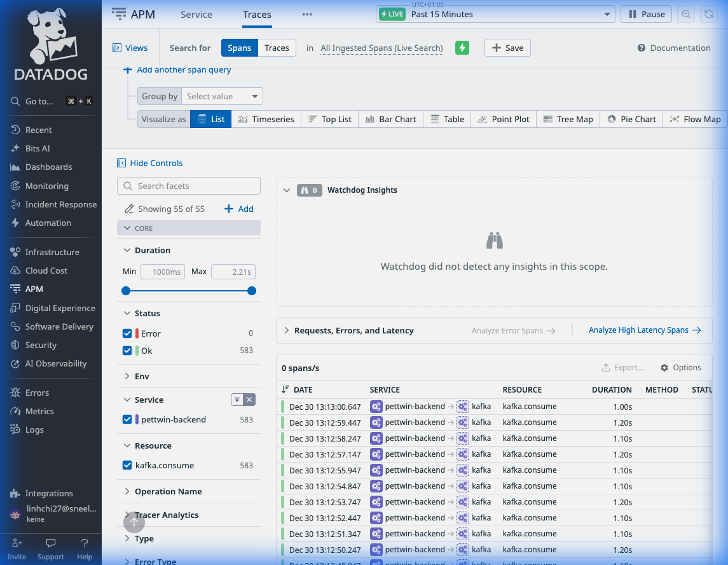The height and width of the screenshot is (565, 728).
Task: Click the Datadog logo
Action: tap(51, 44)
